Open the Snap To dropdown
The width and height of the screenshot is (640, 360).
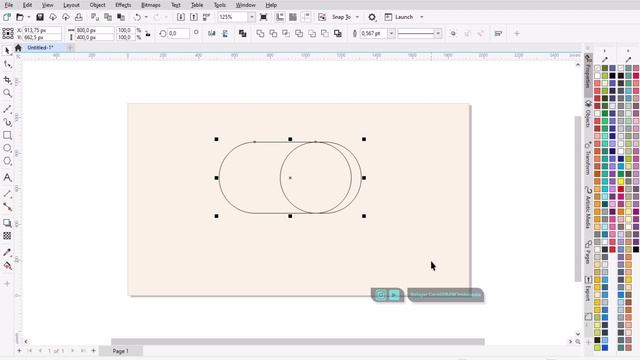[x=357, y=17]
